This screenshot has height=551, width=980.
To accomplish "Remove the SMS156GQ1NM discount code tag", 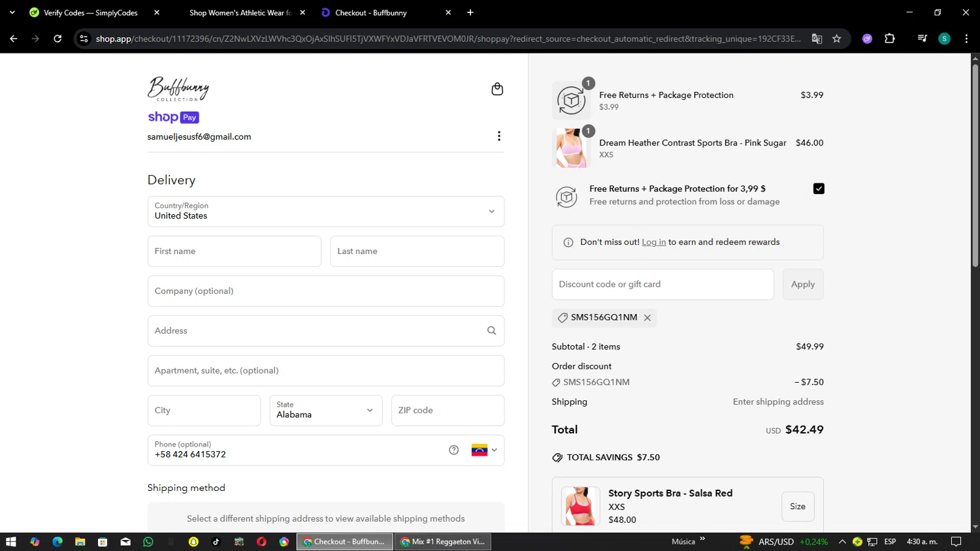I will point(647,317).
